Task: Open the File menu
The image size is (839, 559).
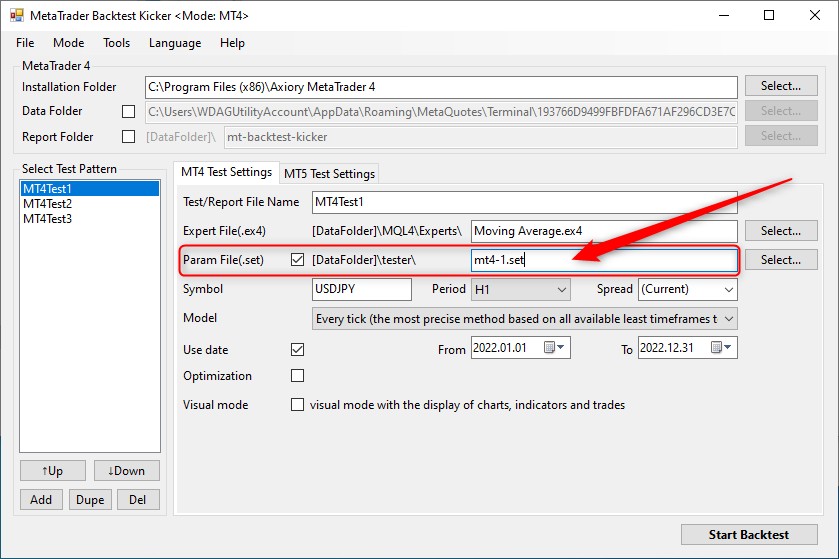Action: pos(25,43)
